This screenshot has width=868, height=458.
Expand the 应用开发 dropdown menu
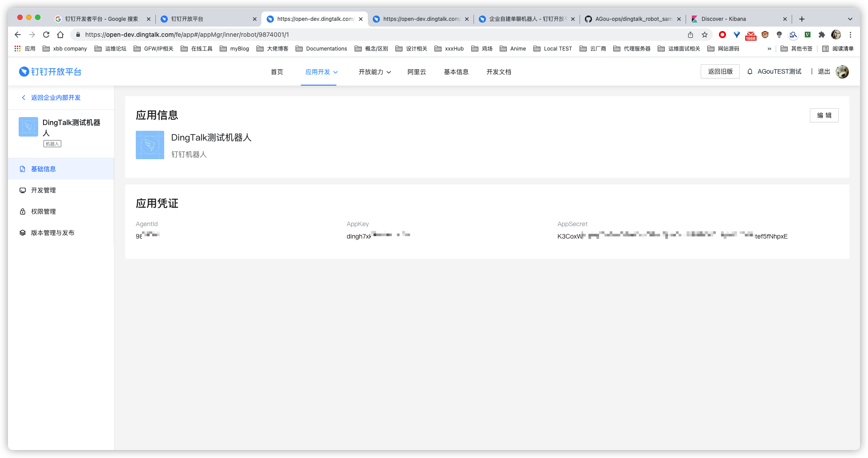(x=322, y=72)
